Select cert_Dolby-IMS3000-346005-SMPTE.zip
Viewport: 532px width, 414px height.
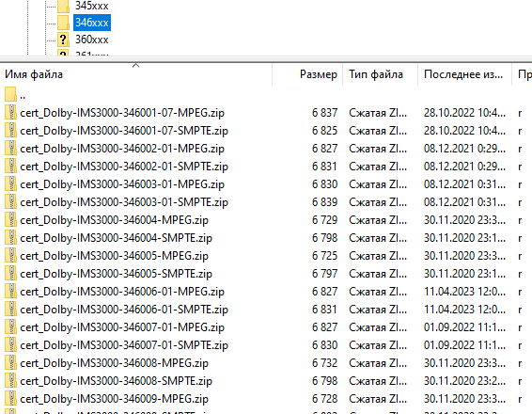pos(116,274)
